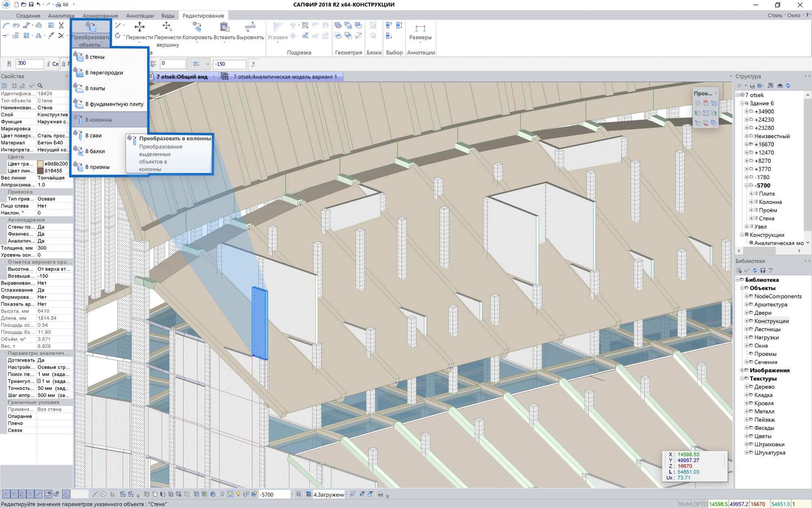The width and height of the screenshot is (812, 508).
Task: Choose 'В балки' conversion option
Action: 95,151
